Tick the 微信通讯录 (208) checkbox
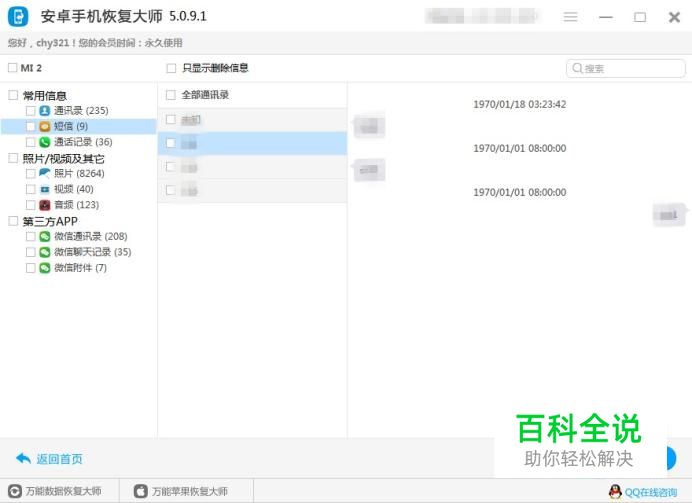Viewport: 692px width, 503px height. (30, 236)
